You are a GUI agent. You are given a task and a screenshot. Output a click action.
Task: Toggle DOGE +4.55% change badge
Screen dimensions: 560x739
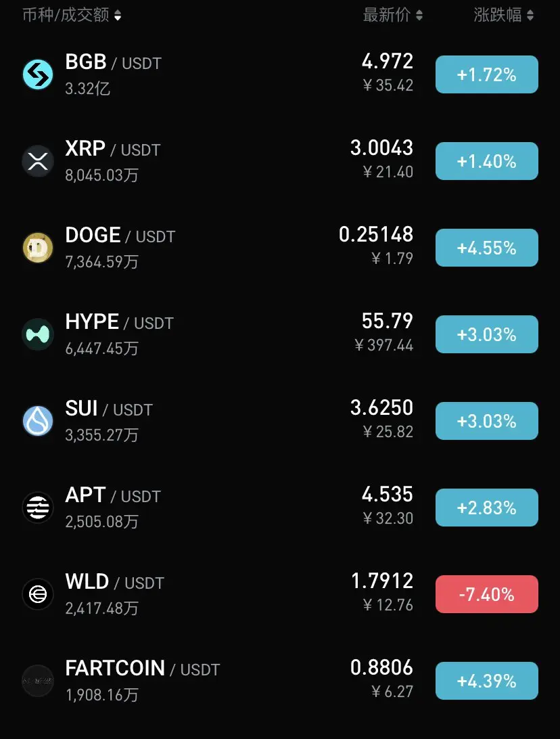(x=486, y=248)
